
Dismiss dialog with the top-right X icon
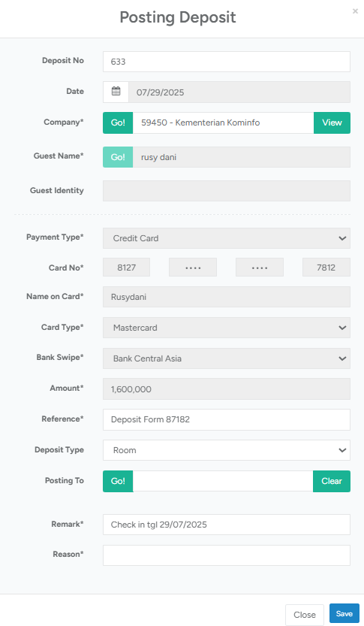pos(355,11)
